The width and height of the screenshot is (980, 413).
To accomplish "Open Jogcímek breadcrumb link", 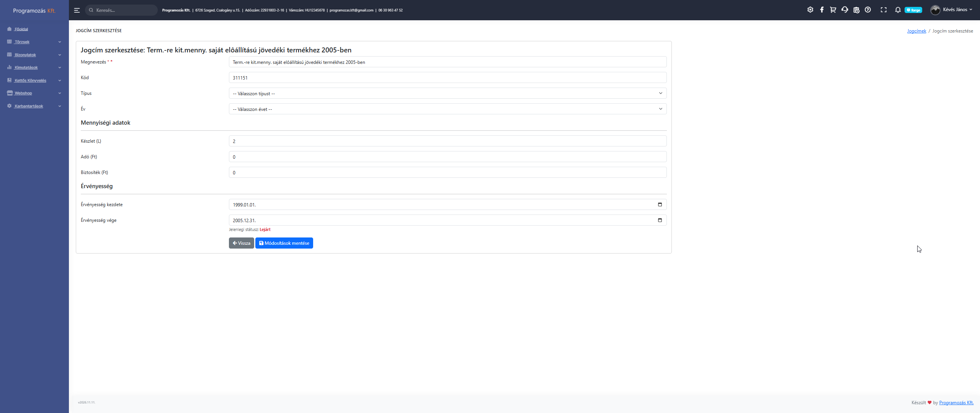I will point(916,31).
